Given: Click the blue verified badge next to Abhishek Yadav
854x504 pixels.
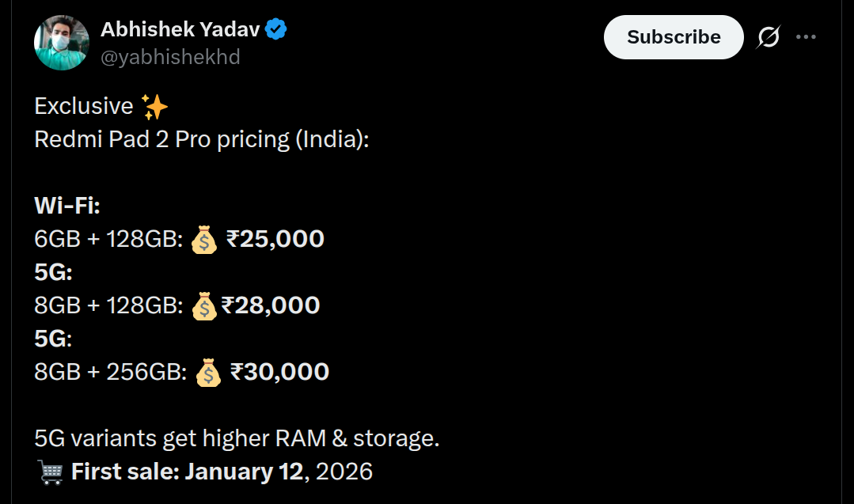Looking at the screenshot, I should tap(276, 28).
